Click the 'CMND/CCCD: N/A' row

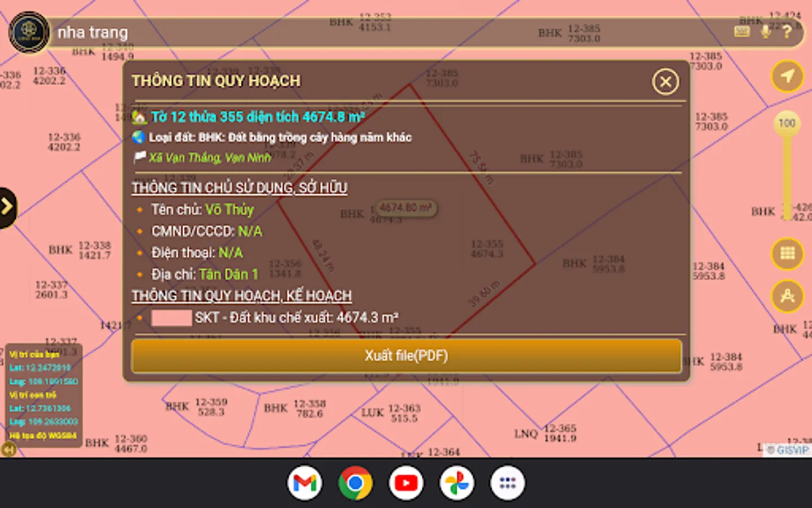click(207, 231)
